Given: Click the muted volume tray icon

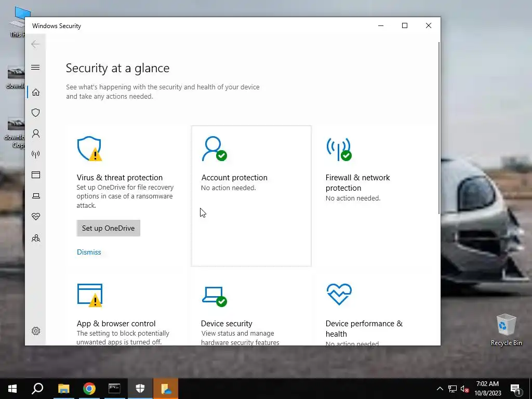Looking at the screenshot, I should (465, 389).
